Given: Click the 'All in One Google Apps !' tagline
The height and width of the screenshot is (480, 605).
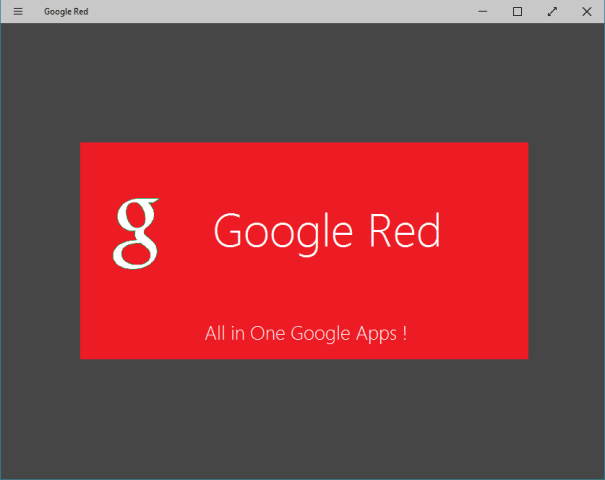Looking at the screenshot, I should point(306,334).
